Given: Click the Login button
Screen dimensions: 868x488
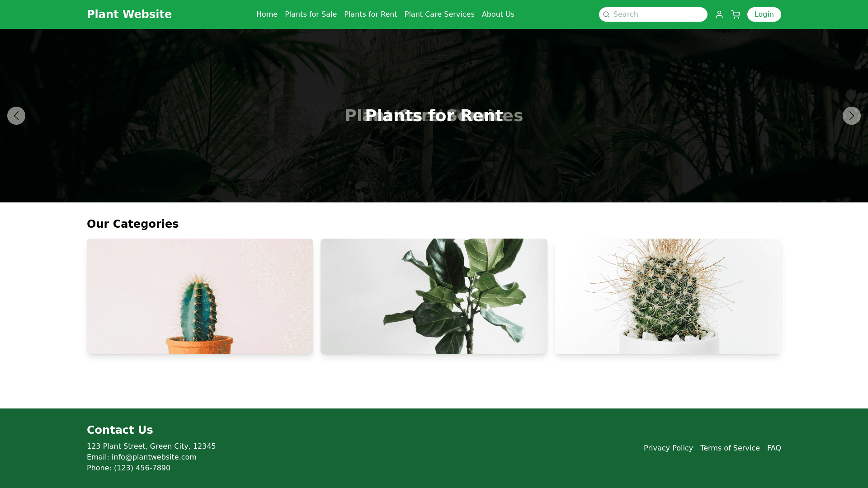Looking at the screenshot, I should click(x=764, y=14).
